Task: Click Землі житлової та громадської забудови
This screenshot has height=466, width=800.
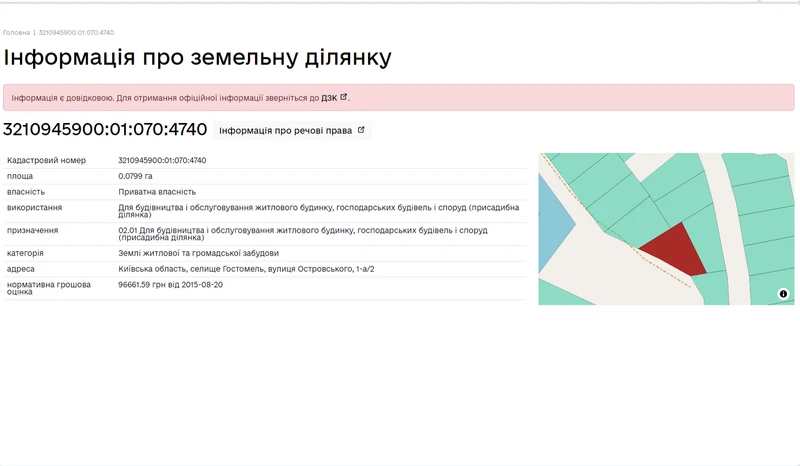Action: pyautogui.click(x=198, y=253)
